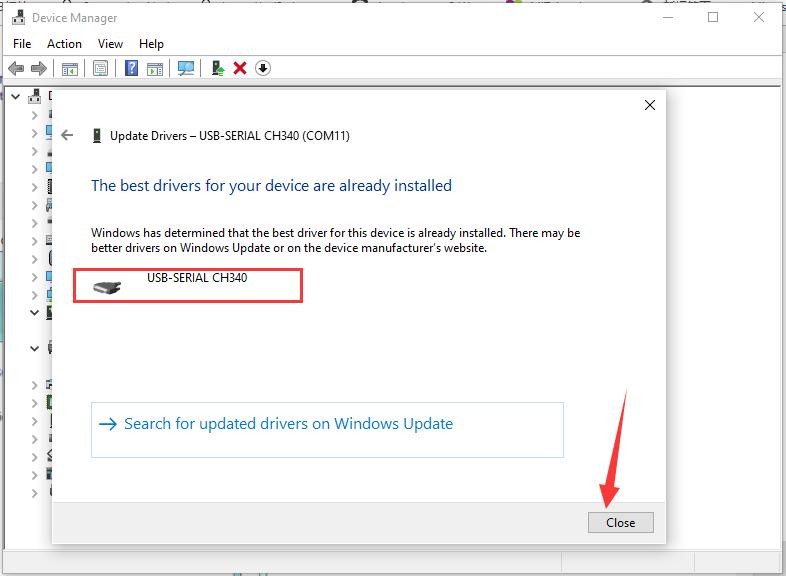Viewport: 786px width, 576px height.
Task: Click the Forward arrow in Device Manager toolbar
Action: 39,68
